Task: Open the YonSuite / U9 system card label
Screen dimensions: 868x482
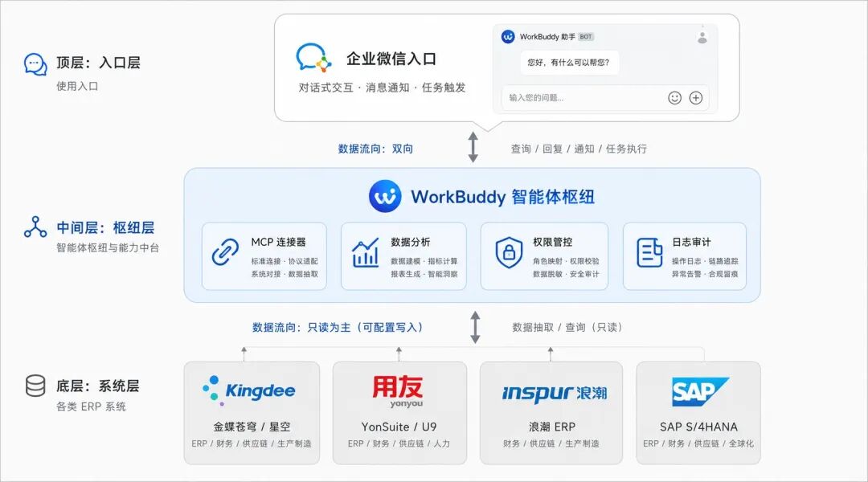Action: click(399, 427)
